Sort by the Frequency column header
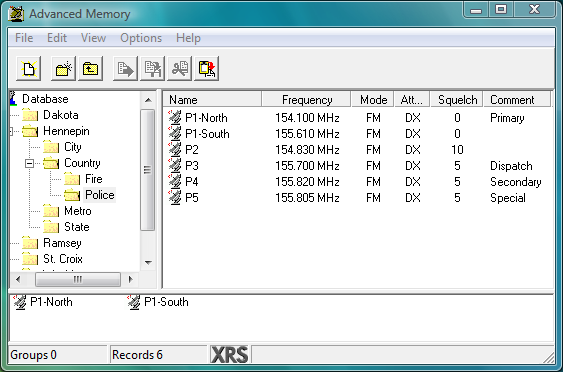This screenshot has height=372, width=563. coord(306,99)
